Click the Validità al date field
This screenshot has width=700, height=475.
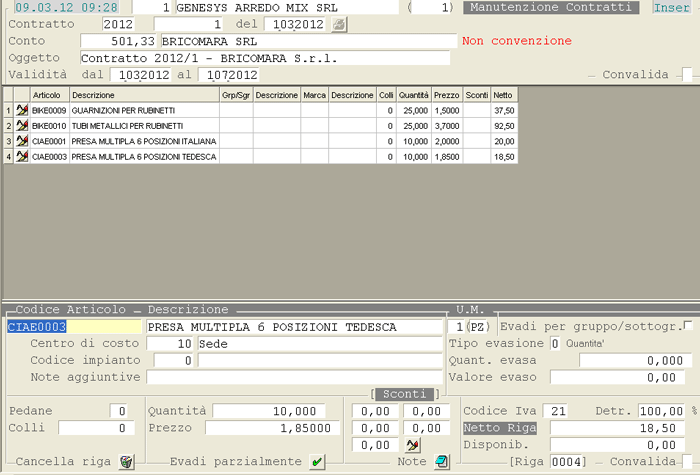pyautogui.click(x=229, y=75)
